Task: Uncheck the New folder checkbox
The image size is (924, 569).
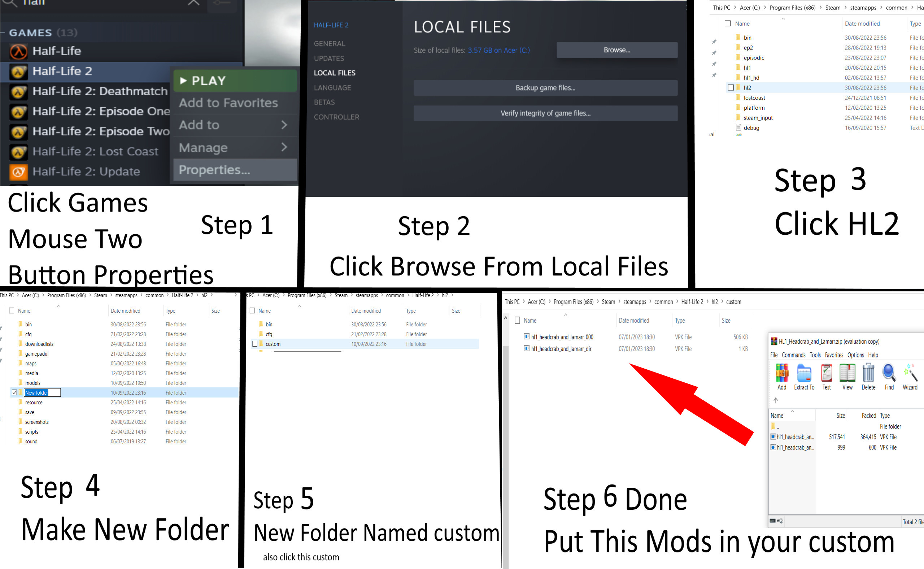Action: (x=14, y=392)
